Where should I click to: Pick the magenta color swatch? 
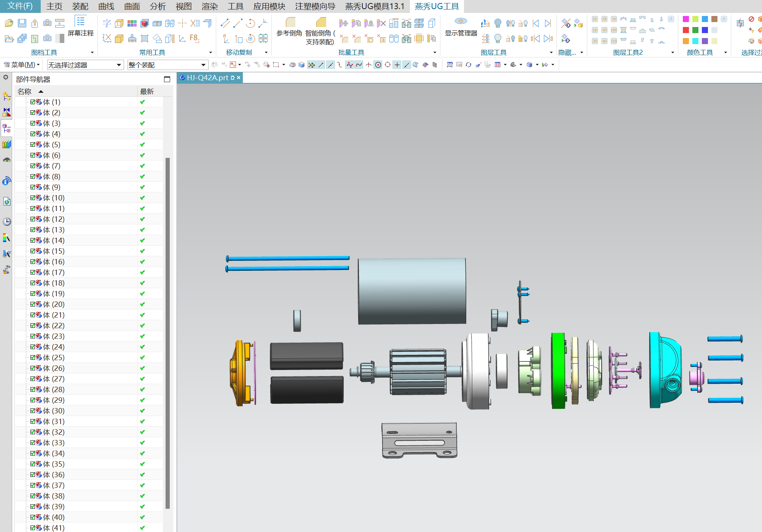tap(686, 19)
